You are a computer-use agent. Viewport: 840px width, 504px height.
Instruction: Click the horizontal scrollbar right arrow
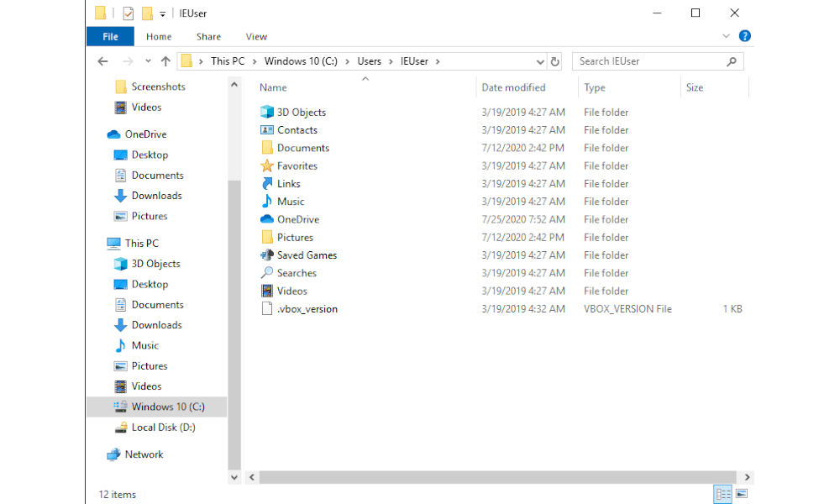748,477
